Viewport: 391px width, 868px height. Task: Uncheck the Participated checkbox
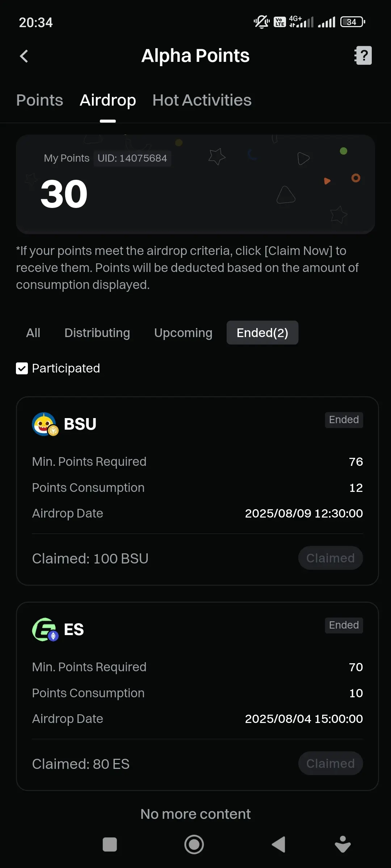coord(22,369)
